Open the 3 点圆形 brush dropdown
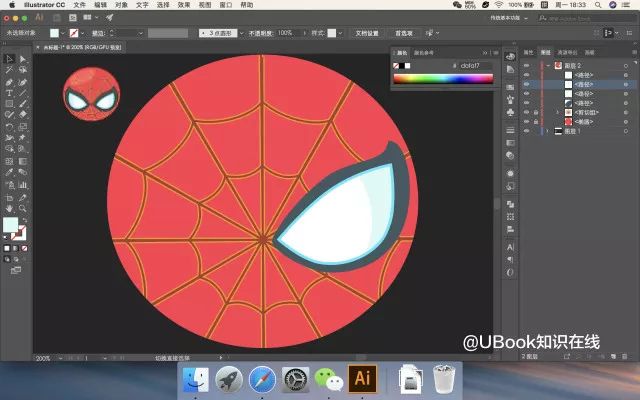This screenshot has width=640, height=400. pyautogui.click(x=241, y=33)
